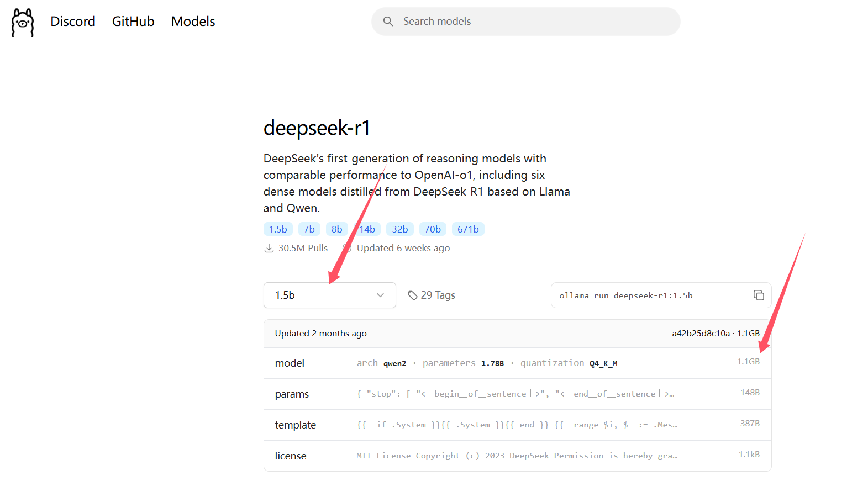Click the deepseek-r1 title heading
The image size is (868, 486).
tap(317, 128)
